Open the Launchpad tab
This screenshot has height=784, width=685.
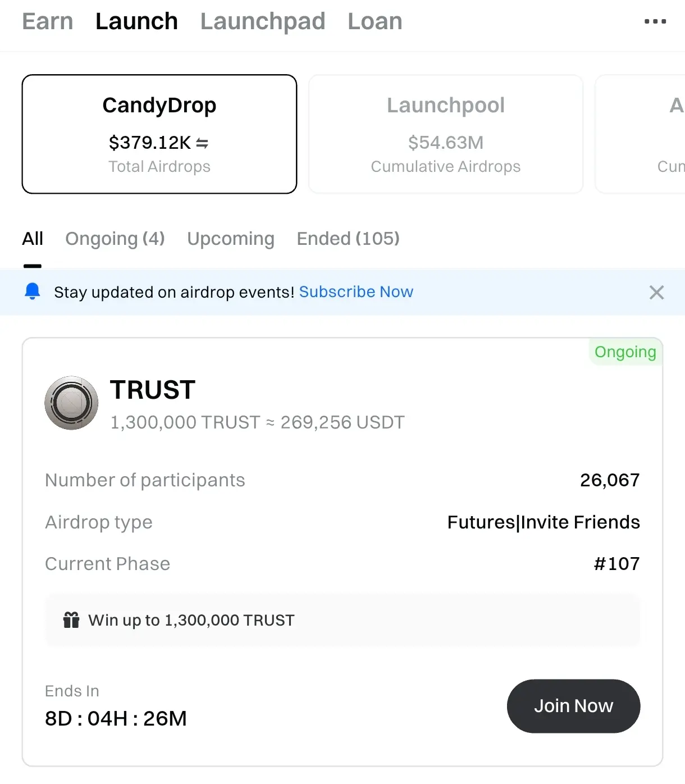[x=263, y=21]
